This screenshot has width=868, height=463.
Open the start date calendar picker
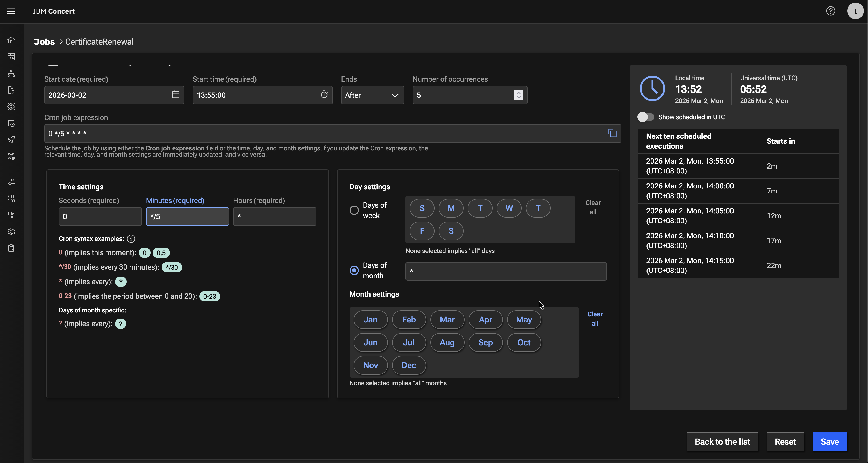tap(176, 95)
